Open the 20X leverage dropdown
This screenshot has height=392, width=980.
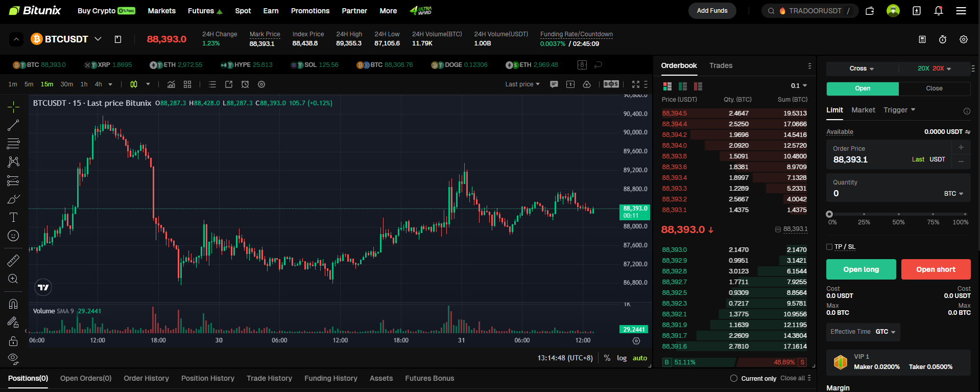(934, 68)
